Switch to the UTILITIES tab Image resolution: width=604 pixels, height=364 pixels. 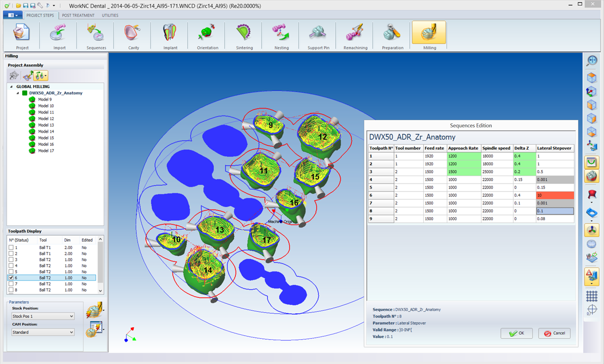pyautogui.click(x=110, y=15)
